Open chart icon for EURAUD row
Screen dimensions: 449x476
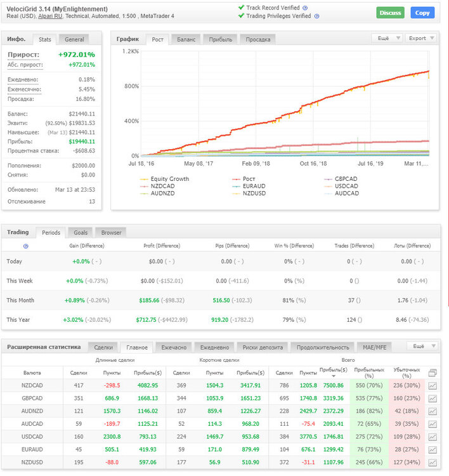pos(433,449)
